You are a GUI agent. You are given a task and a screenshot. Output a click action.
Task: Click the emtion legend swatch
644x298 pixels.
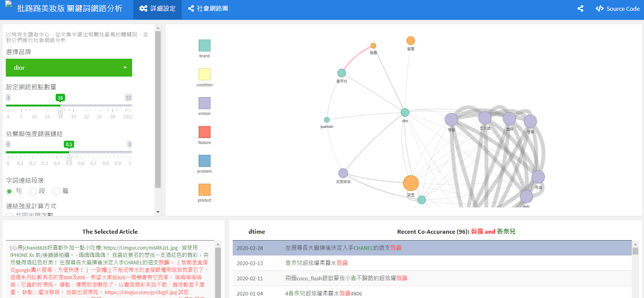click(204, 103)
